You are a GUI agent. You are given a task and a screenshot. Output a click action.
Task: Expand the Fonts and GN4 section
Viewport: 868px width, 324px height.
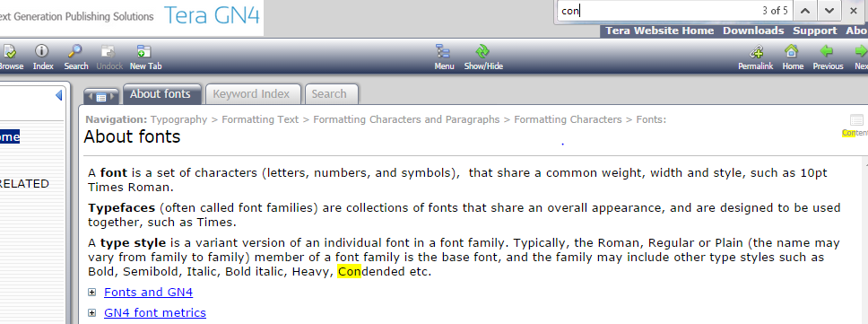click(x=92, y=293)
